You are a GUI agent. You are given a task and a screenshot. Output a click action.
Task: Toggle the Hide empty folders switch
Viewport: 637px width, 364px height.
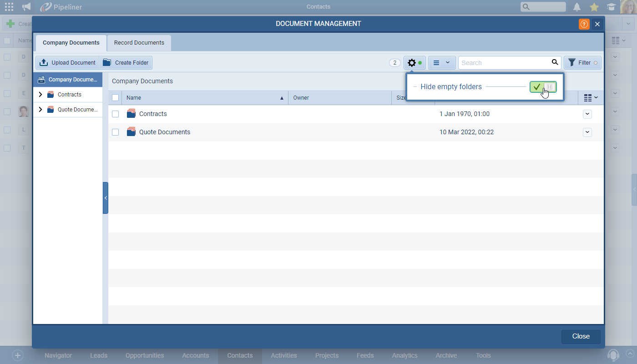tap(543, 86)
